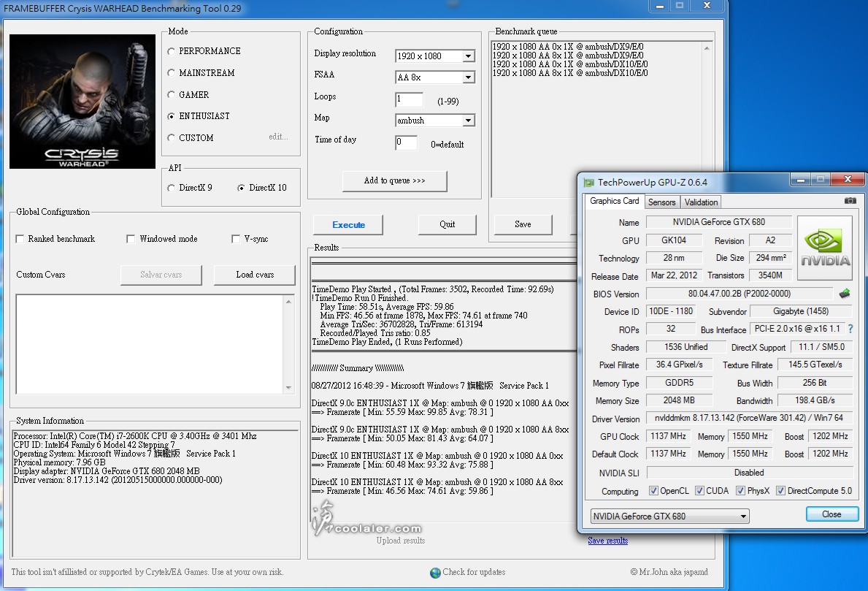
Task: Toggle the V-sync checkbox
Action: point(236,239)
